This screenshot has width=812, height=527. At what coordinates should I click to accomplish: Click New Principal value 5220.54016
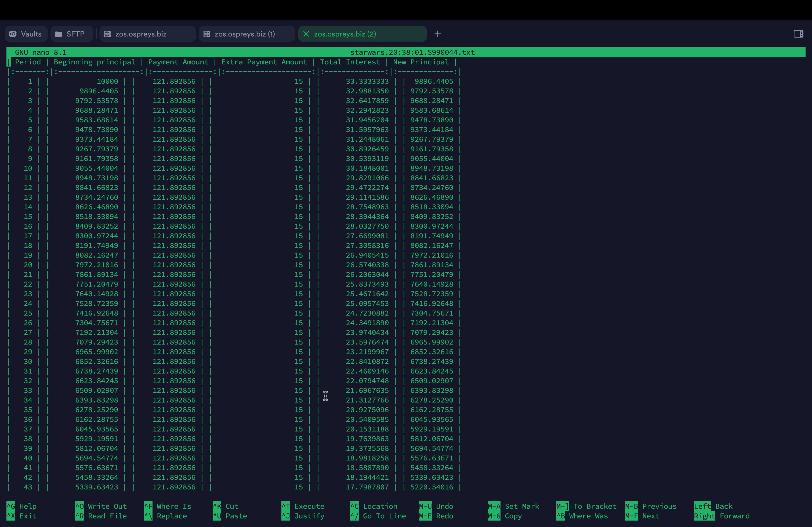pyautogui.click(x=432, y=487)
